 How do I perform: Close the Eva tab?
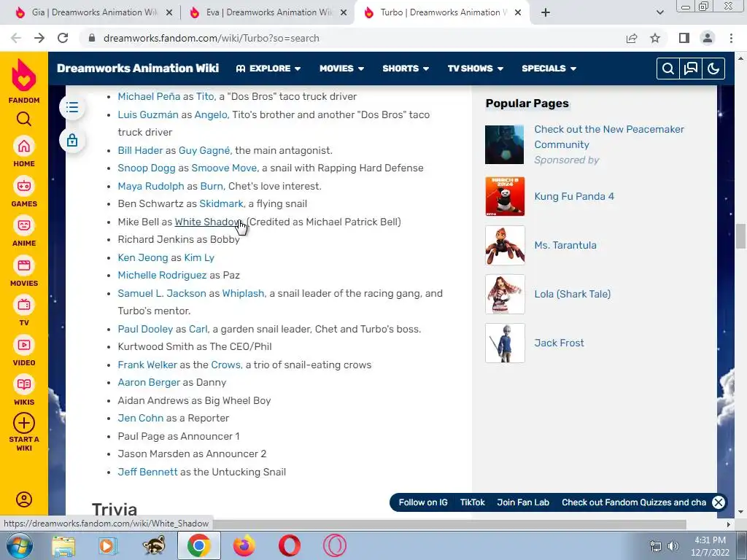[343, 12]
